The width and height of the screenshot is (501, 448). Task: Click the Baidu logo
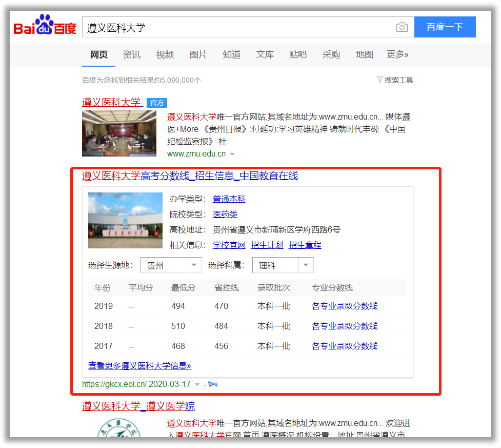coord(45,25)
